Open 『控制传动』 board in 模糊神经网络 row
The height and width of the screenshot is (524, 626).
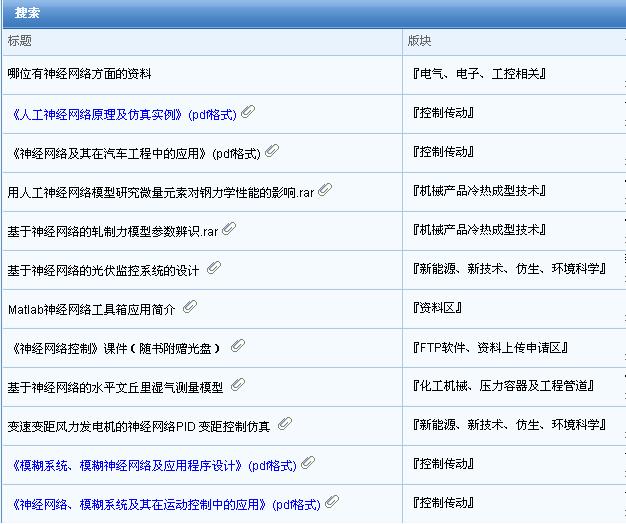[x=443, y=464]
